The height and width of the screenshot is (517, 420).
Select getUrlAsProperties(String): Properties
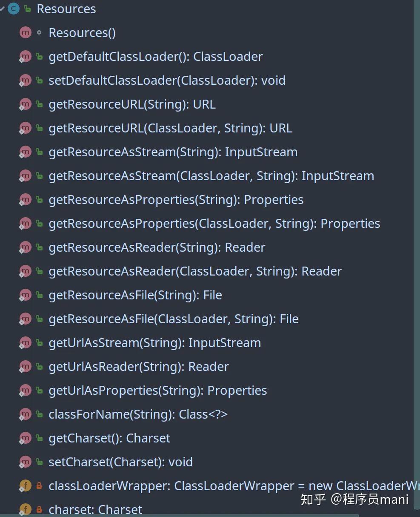point(157,391)
